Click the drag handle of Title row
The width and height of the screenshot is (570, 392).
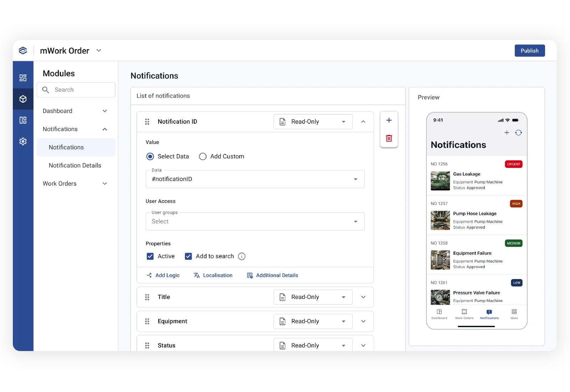pos(147,297)
